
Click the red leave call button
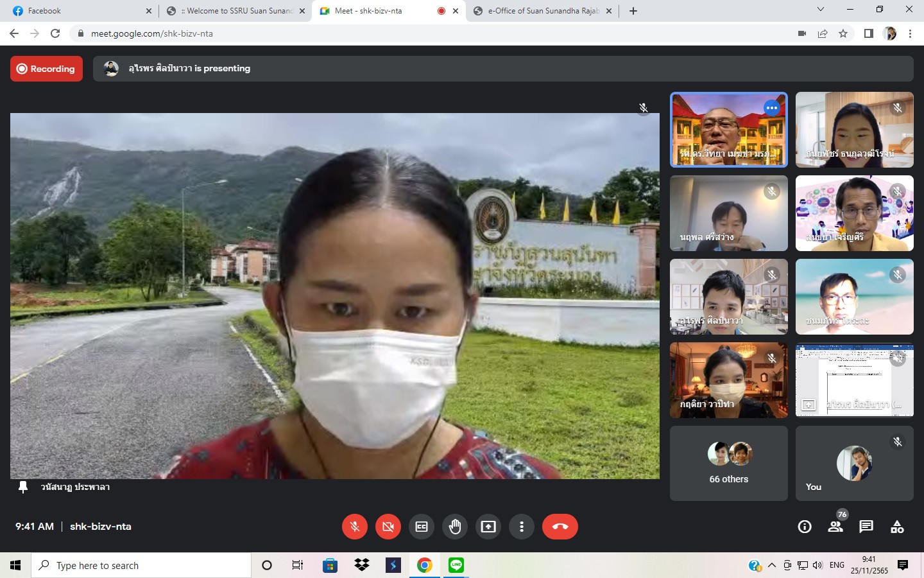pos(560,527)
